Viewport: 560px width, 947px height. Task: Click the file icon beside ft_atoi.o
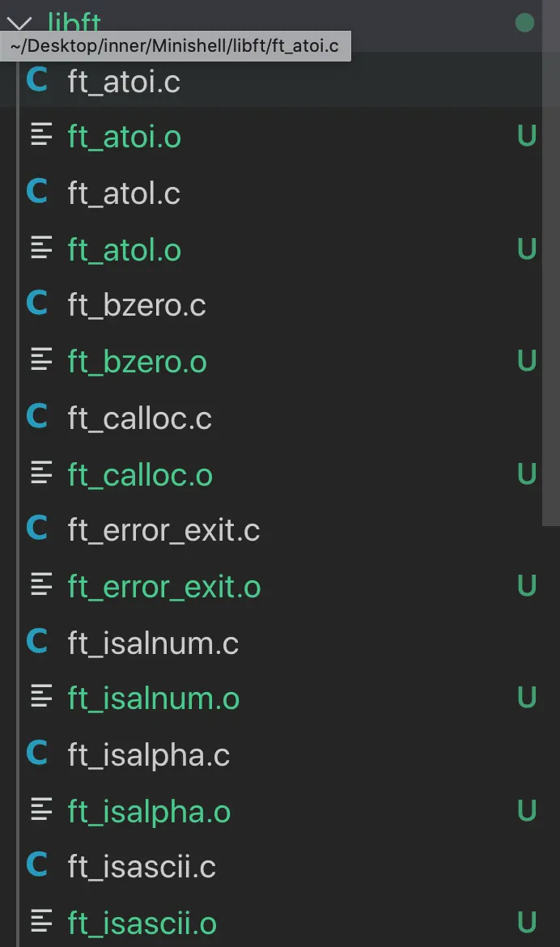pos(41,136)
